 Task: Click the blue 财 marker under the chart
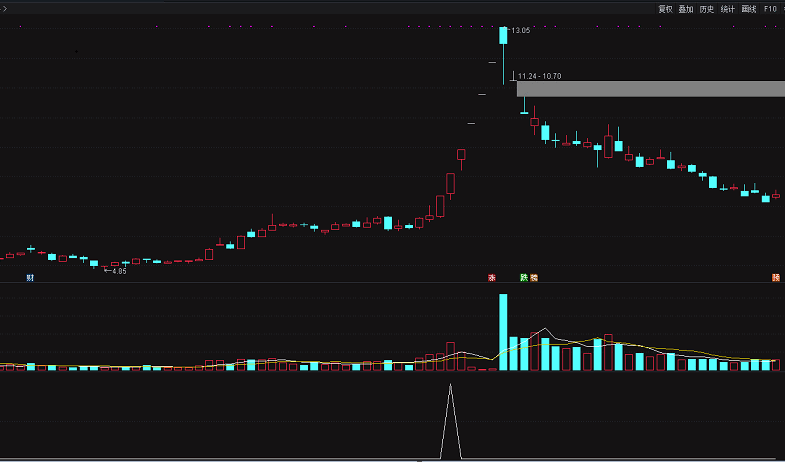click(x=30, y=278)
